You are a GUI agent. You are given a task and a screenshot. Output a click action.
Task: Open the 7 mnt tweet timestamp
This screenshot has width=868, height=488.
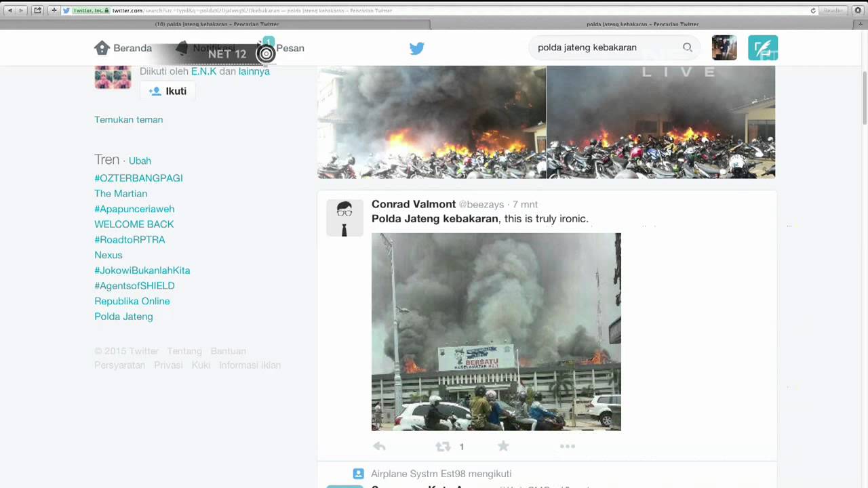pyautogui.click(x=525, y=204)
